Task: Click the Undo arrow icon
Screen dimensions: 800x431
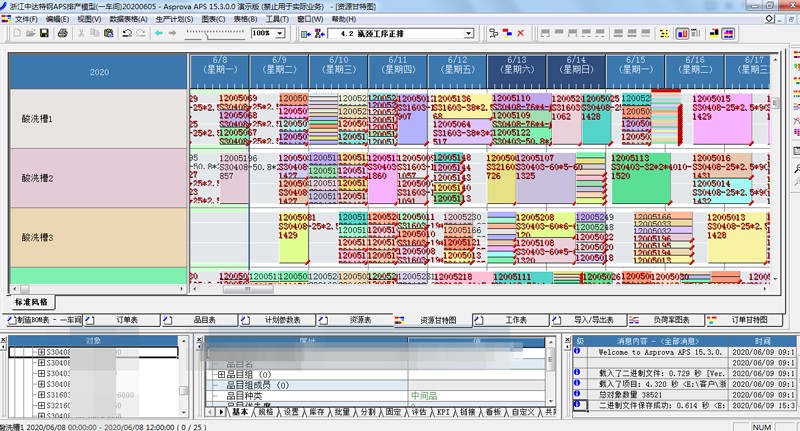Action: point(126,34)
